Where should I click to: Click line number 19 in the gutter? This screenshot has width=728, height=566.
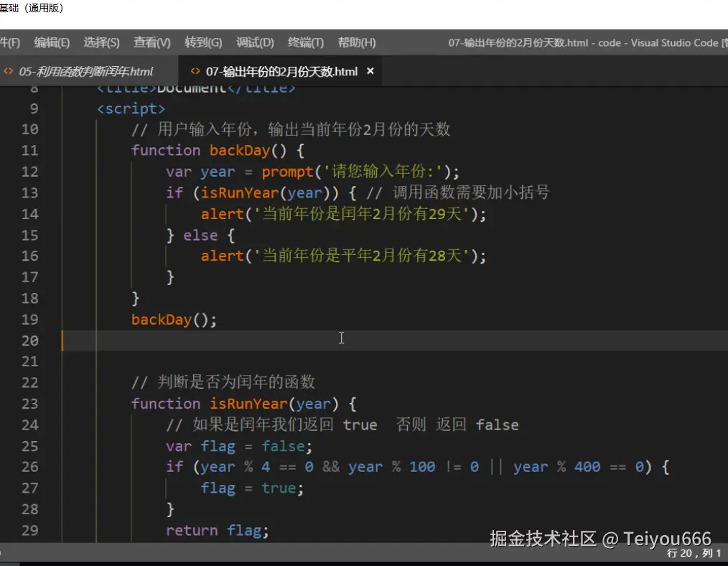(x=29, y=320)
